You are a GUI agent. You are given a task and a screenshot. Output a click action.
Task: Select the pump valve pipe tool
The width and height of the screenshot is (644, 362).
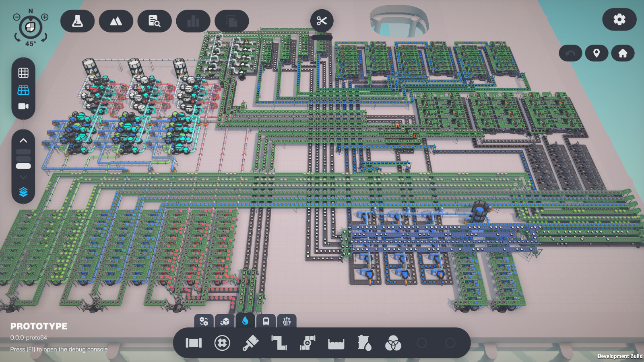pos(308,343)
